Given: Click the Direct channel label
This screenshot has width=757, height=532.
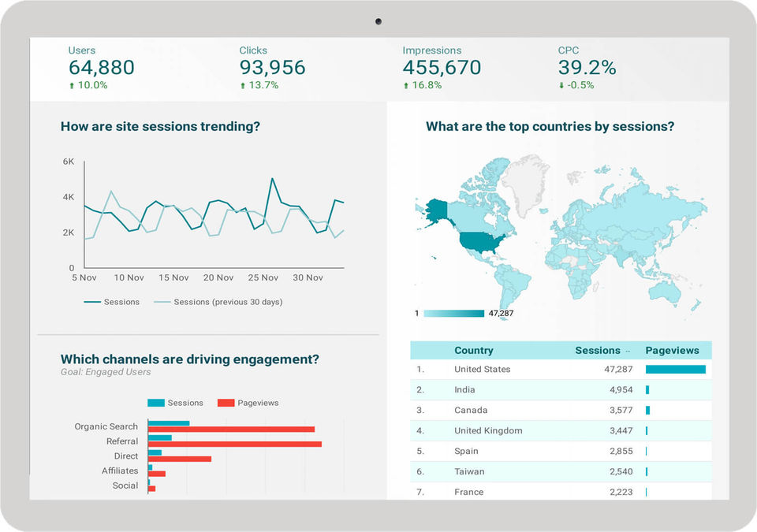Looking at the screenshot, I should click(x=126, y=456).
